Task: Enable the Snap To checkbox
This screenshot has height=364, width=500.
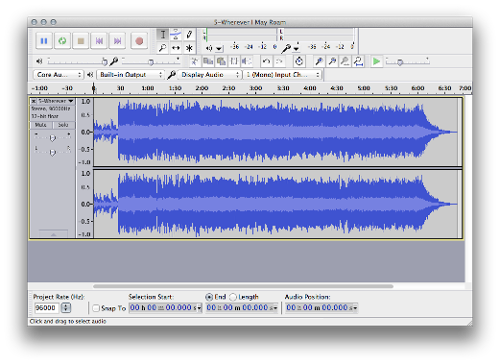Action: pyautogui.click(x=96, y=308)
